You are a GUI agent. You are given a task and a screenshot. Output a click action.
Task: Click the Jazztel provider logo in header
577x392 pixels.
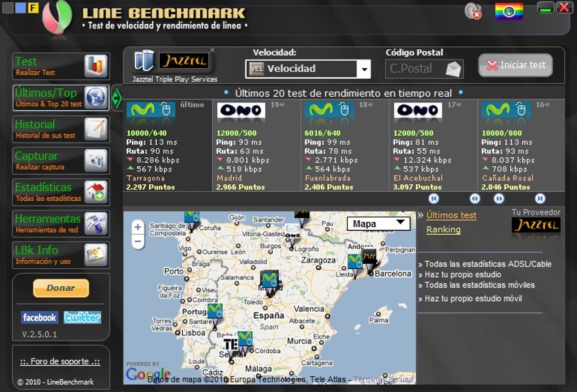pos(184,61)
